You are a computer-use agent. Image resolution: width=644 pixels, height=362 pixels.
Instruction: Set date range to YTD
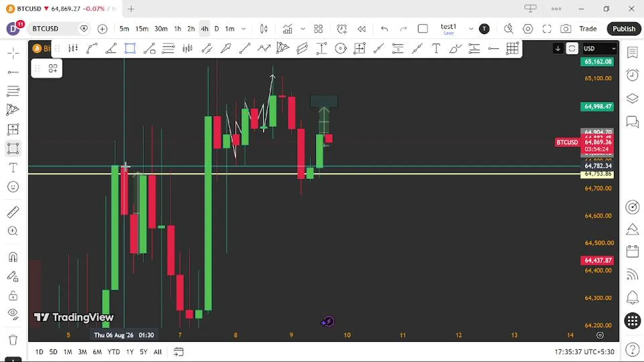click(x=114, y=352)
